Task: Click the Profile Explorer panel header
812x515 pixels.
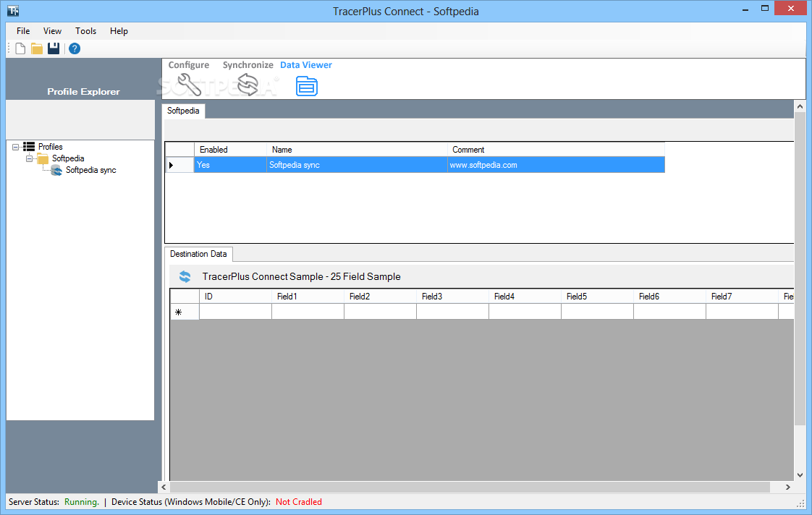Action: tap(83, 92)
